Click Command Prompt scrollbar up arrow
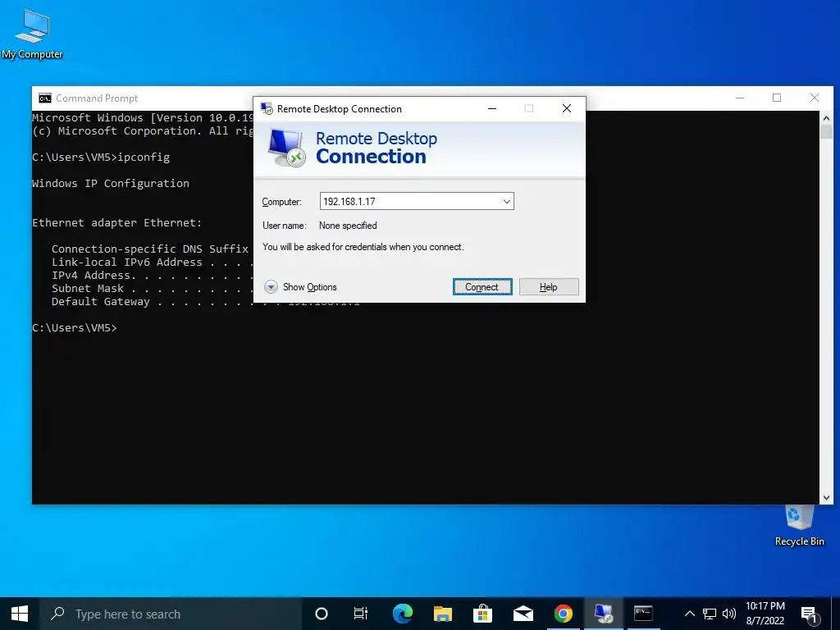Screen dimensions: 840x630 point(826,118)
